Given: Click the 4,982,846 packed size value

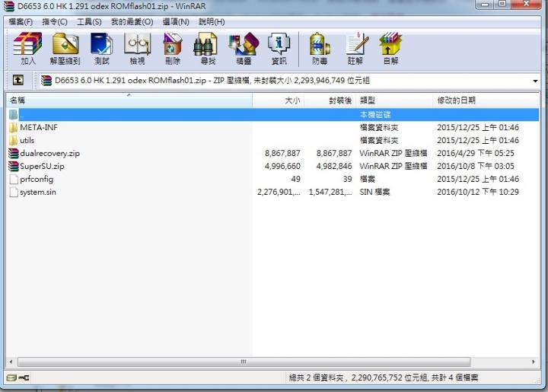Looking at the screenshot, I should (334, 166).
